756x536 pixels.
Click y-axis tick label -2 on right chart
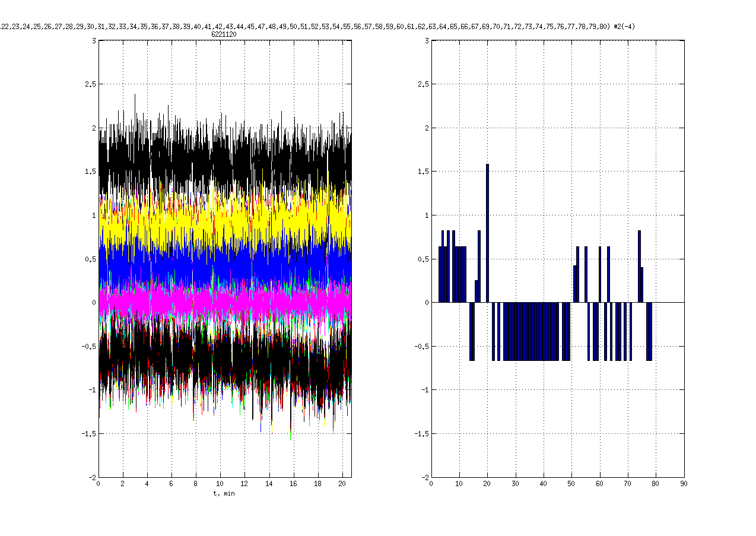point(423,477)
